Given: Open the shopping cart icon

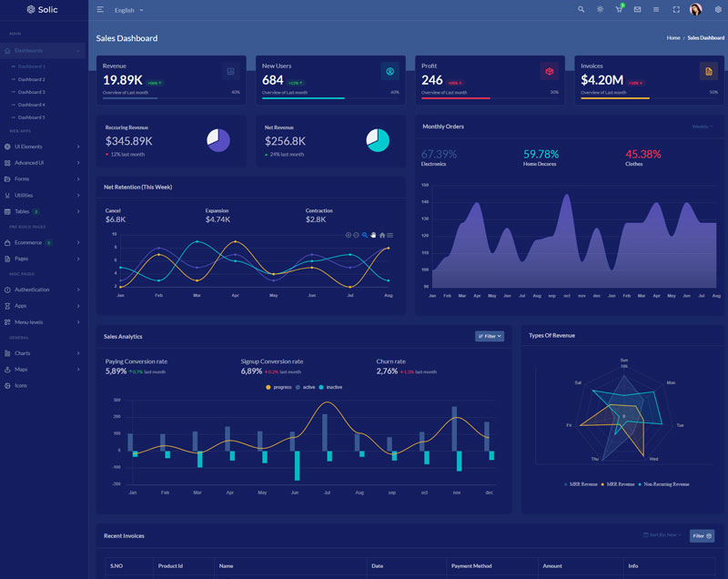Looking at the screenshot, I should [619, 9].
